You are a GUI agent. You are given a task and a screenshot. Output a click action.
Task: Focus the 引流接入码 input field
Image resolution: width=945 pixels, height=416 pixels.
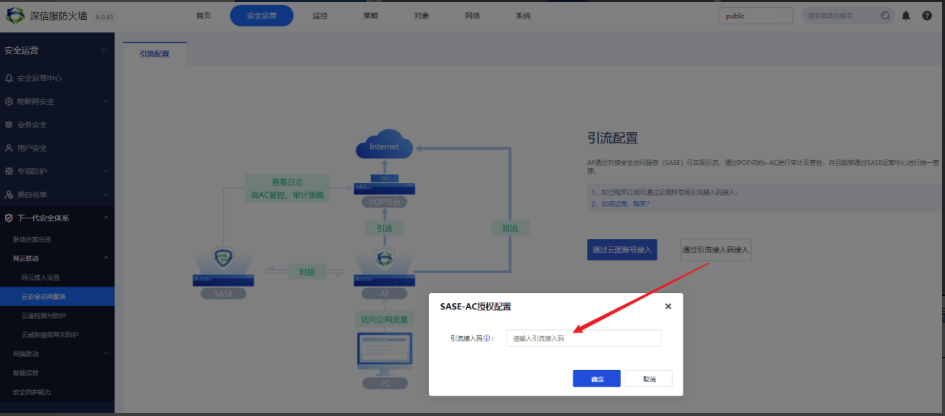583,338
